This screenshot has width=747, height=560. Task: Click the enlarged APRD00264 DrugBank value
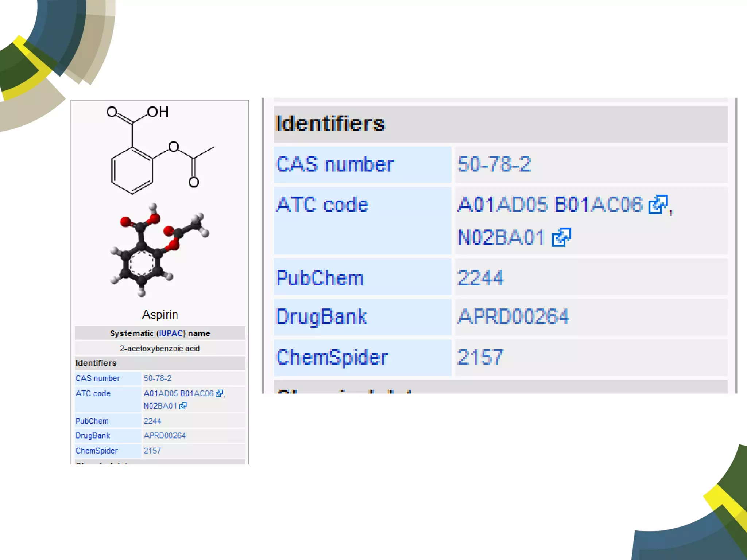point(513,317)
